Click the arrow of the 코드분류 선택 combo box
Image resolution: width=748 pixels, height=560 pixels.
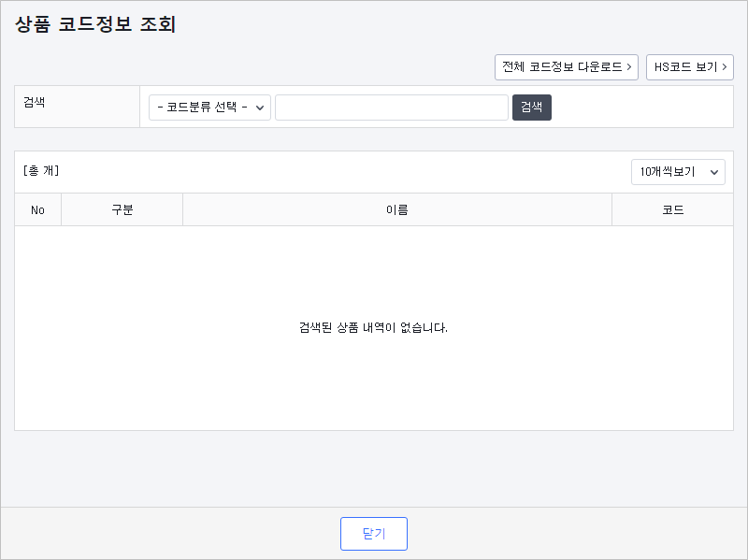pos(260,108)
